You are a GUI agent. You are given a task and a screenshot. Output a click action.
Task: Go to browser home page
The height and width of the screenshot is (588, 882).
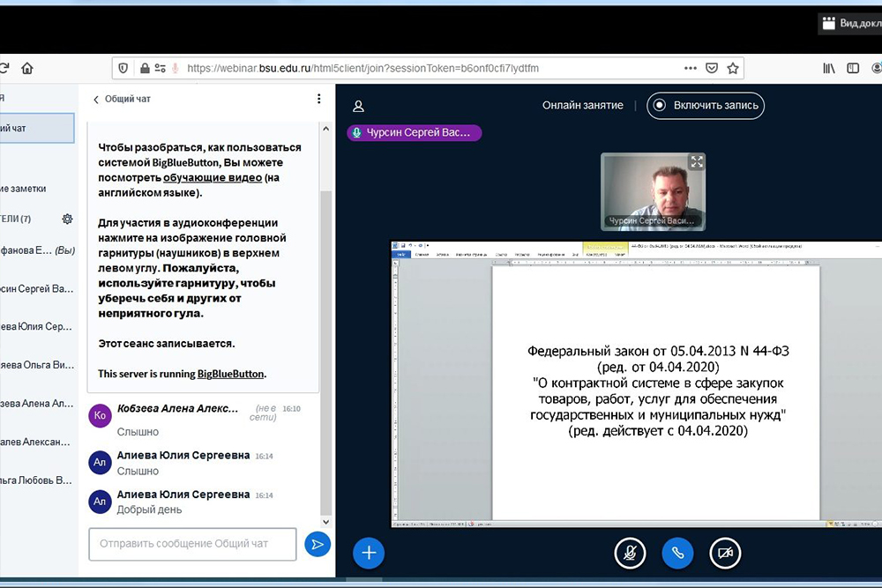27,68
